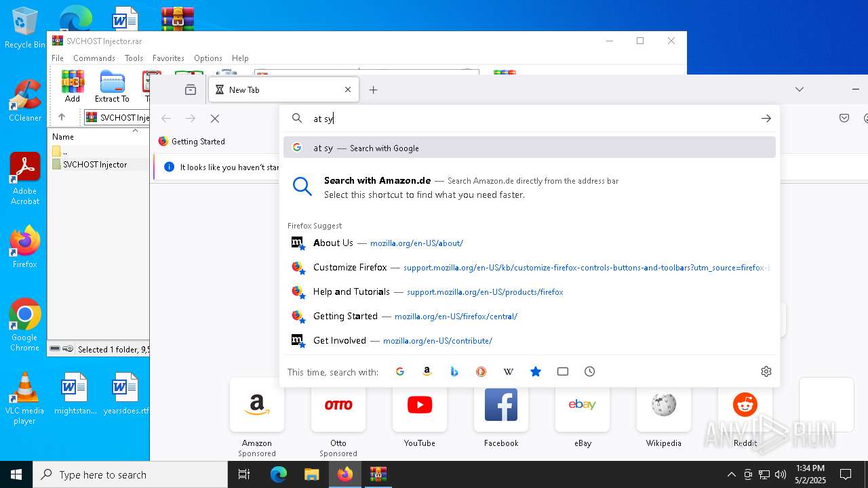Select 'at sy — Search with Google' suggestion

tap(530, 148)
